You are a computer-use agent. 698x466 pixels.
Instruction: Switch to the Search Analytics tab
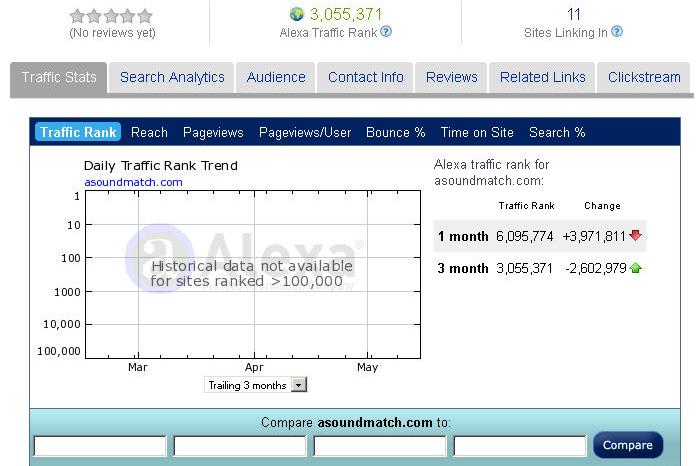172,77
